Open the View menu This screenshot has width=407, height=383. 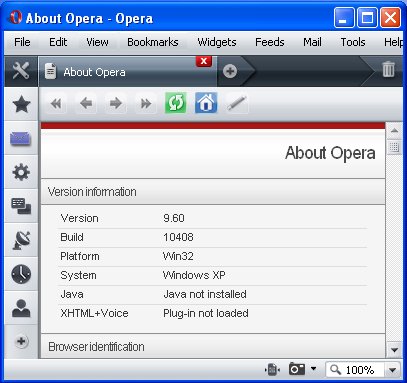[x=97, y=42]
